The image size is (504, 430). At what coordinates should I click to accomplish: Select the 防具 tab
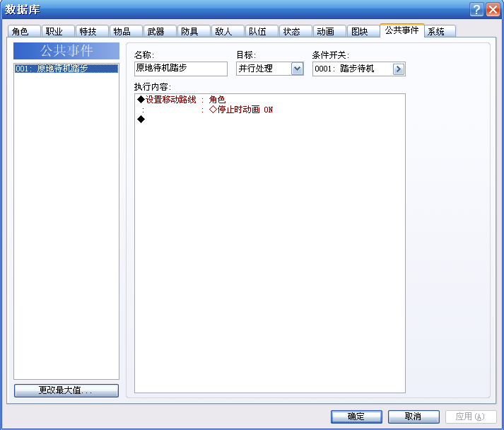[x=194, y=32]
